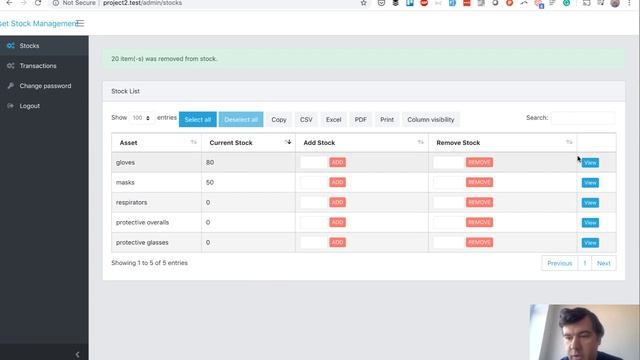Click the Next pagination link
The width and height of the screenshot is (640, 360).
[604, 263]
